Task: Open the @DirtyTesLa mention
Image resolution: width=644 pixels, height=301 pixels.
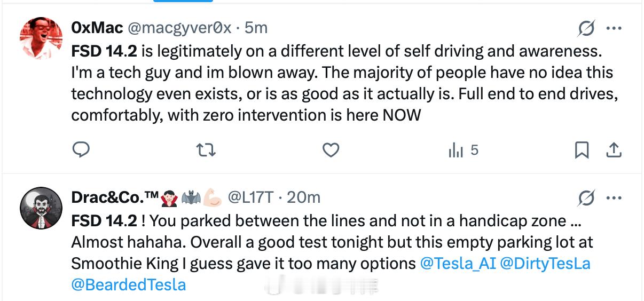Action: [x=545, y=263]
